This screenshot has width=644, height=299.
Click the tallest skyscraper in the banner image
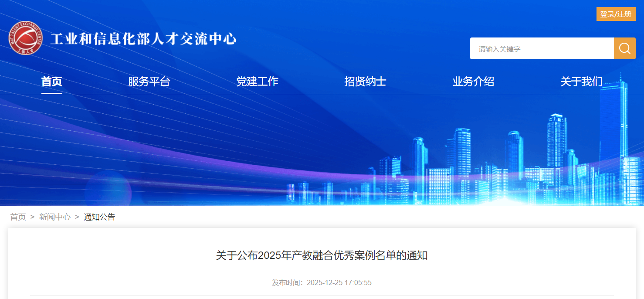tap(614, 139)
